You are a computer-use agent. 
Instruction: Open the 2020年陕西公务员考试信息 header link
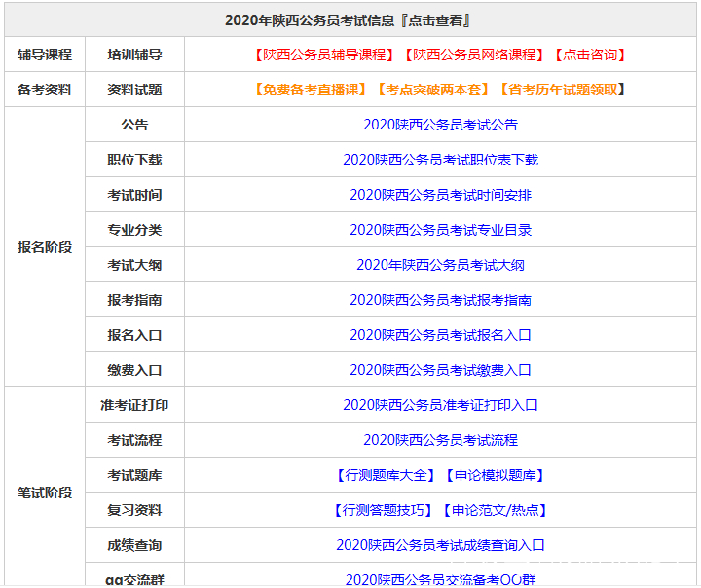pyautogui.click(x=348, y=20)
